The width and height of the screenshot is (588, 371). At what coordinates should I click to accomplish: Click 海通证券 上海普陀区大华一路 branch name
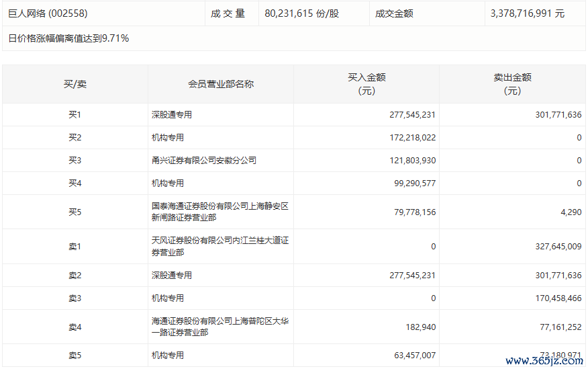219,327
